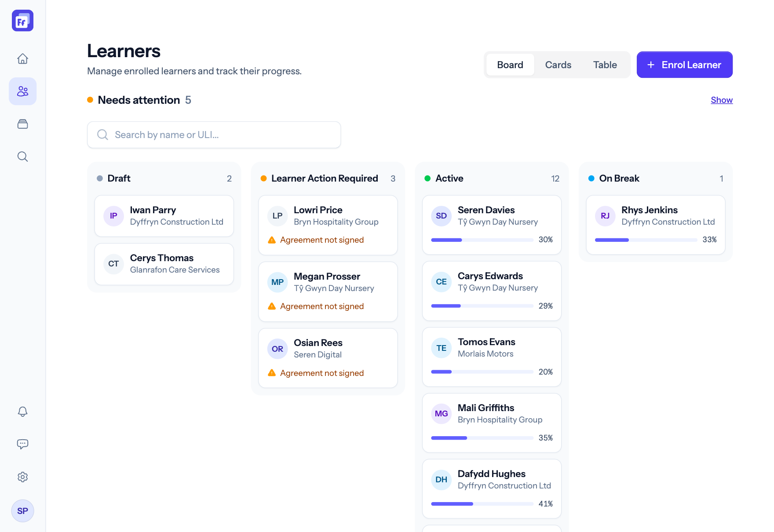Click the 41% value on Dafydd Hughes card

point(546,504)
